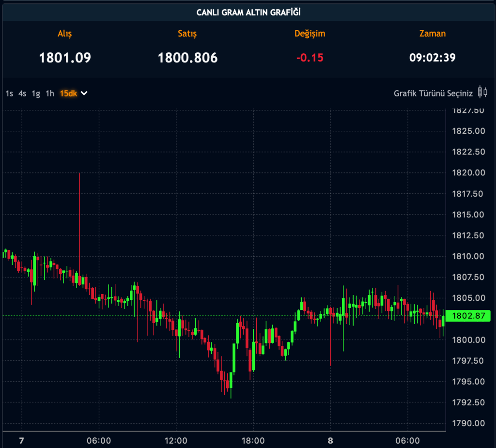Screen dimensions: 496x448
Task: Click the 1822.50 price axis label
Action: point(468,152)
